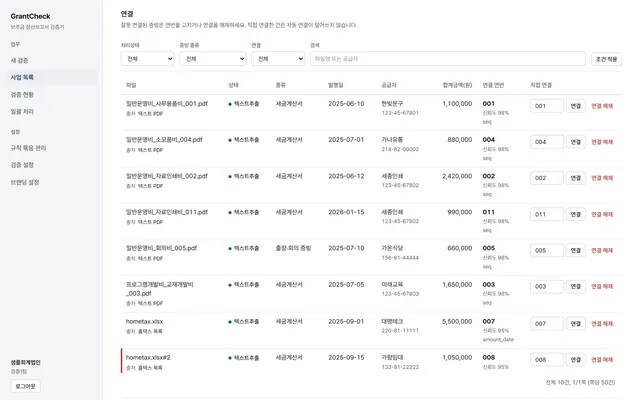Select file 프로그램개발비_교재개발비_003.pdf

coord(160,289)
